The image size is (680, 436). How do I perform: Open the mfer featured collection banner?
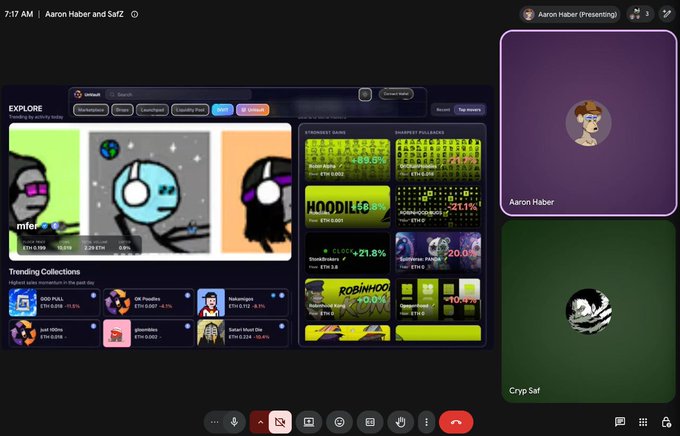[x=150, y=192]
